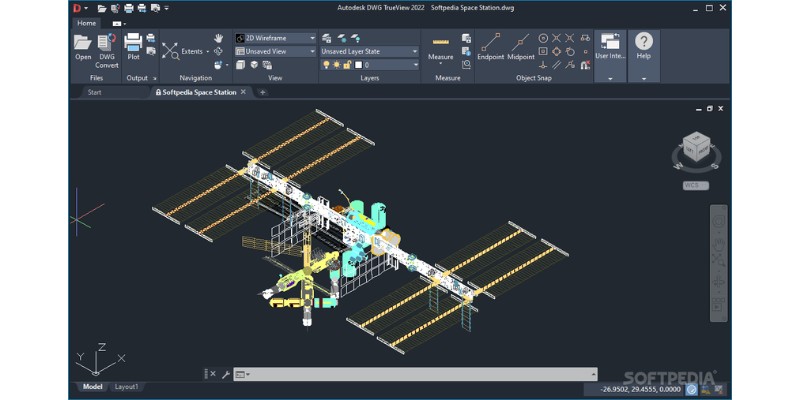Click the large Plot printer button

point(133,42)
